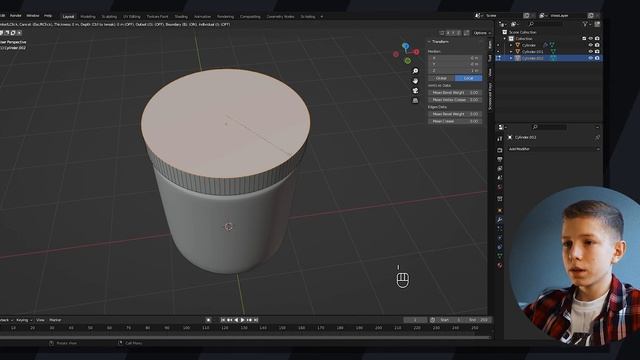Click the Median Z value field

[x=455, y=71]
